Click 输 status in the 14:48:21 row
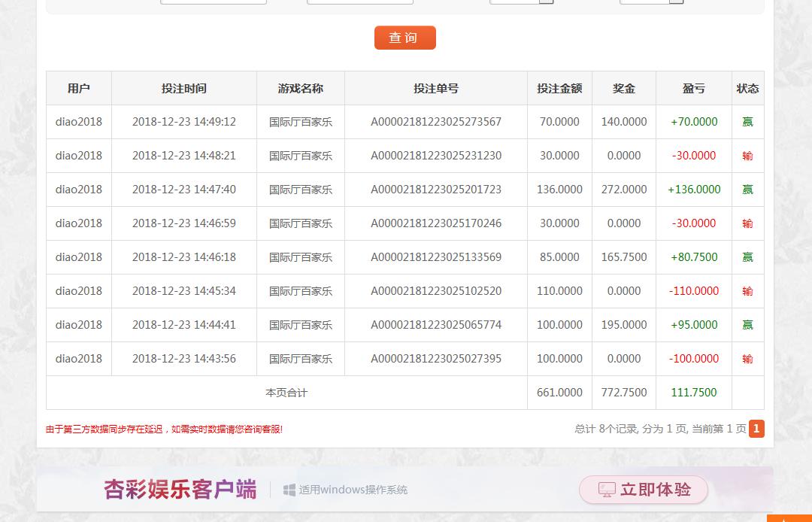This screenshot has height=522, width=812. click(748, 156)
